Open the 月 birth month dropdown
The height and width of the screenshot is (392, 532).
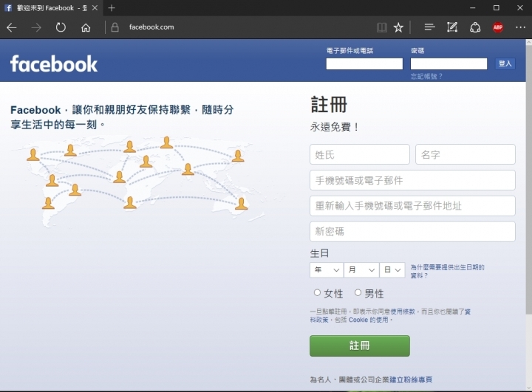coord(361,270)
